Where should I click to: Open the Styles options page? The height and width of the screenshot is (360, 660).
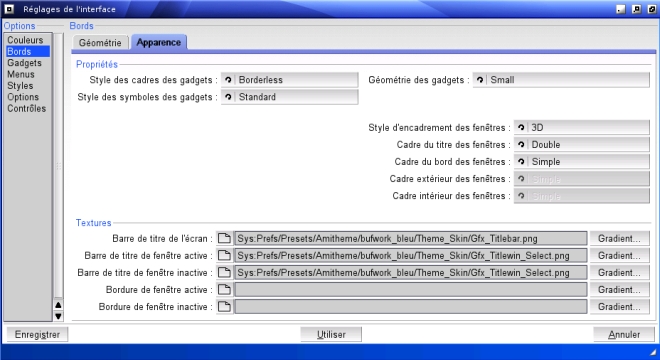[27, 85]
